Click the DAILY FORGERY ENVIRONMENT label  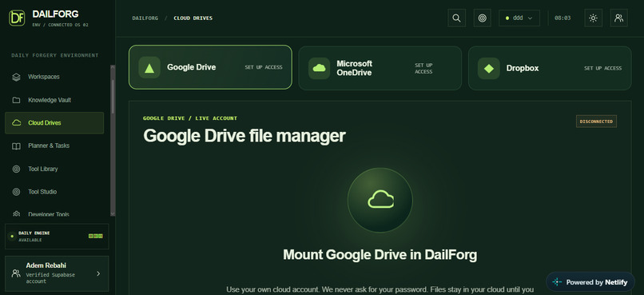[x=55, y=55]
